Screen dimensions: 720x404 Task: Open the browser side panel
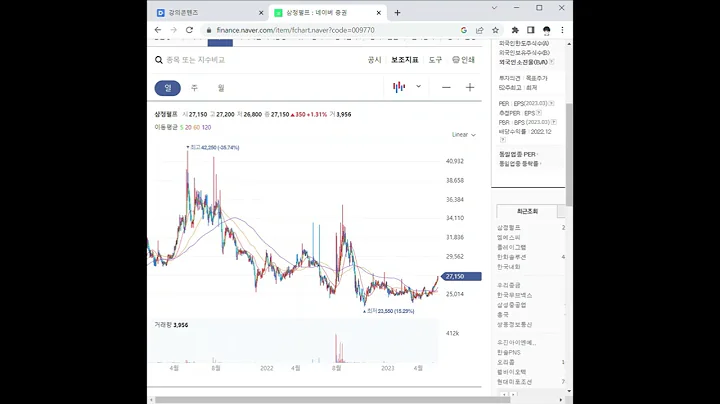[531, 30]
